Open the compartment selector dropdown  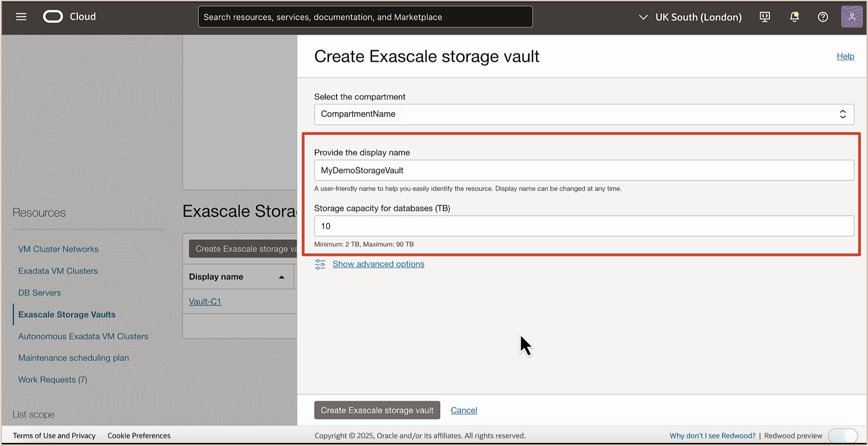tap(584, 114)
